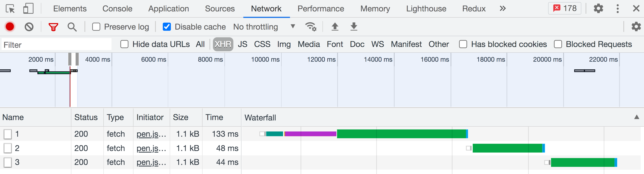Open the No throttling dropdown
The image size is (644, 174).
pos(264,27)
